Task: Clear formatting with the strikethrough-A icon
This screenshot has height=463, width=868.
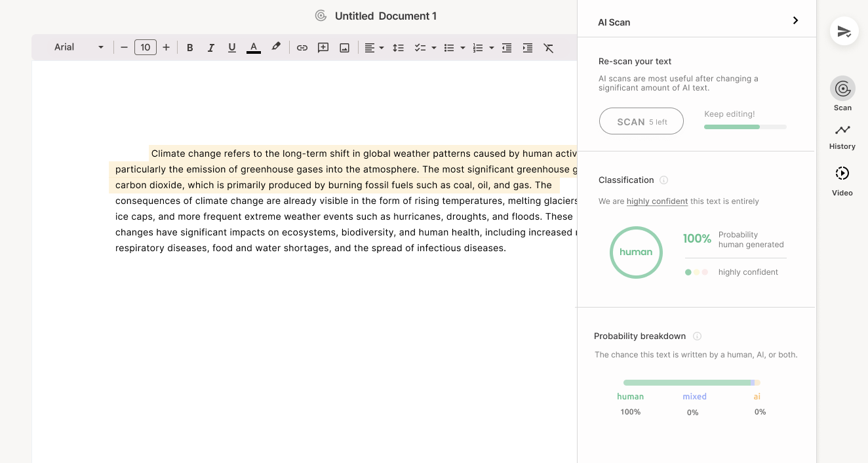Action: click(549, 47)
